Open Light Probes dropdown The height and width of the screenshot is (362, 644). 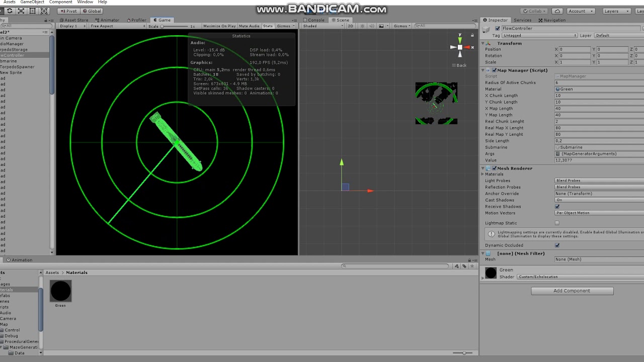coord(599,180)
